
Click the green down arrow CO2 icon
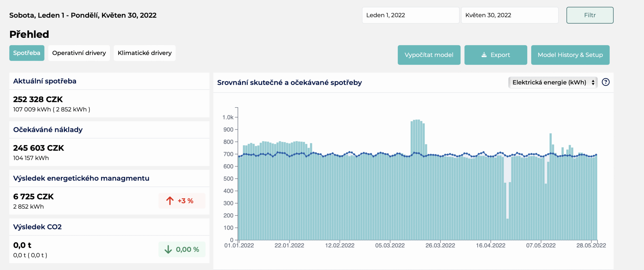click(168, 249)
